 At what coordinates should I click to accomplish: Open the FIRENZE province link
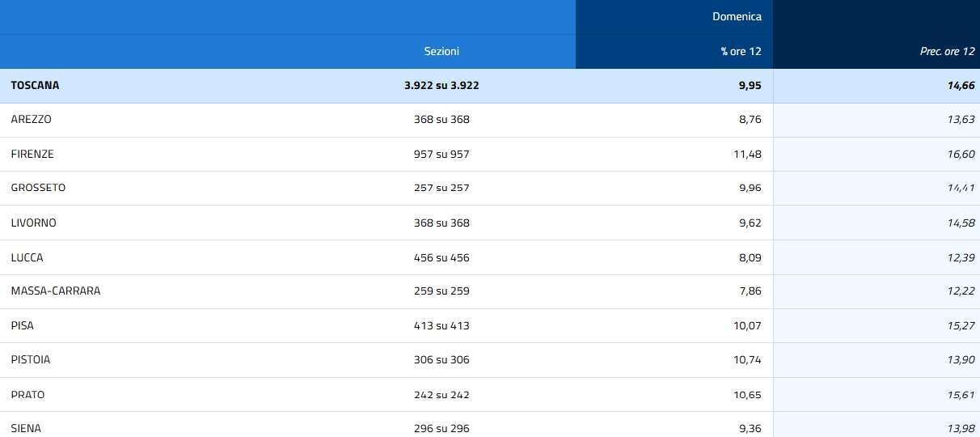point(32,154)
